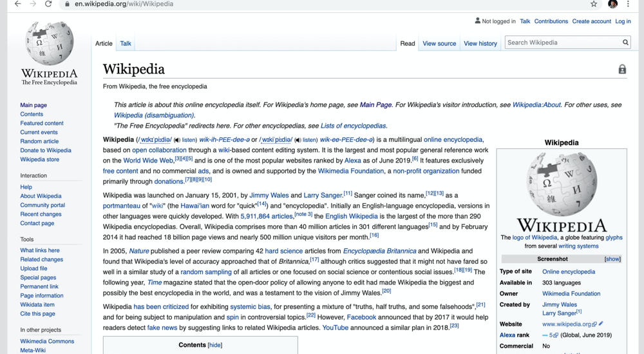Click the Wikipedia globe logo in sidebar
This screenshot has height=354, width=644.
(x=50, y=44)
